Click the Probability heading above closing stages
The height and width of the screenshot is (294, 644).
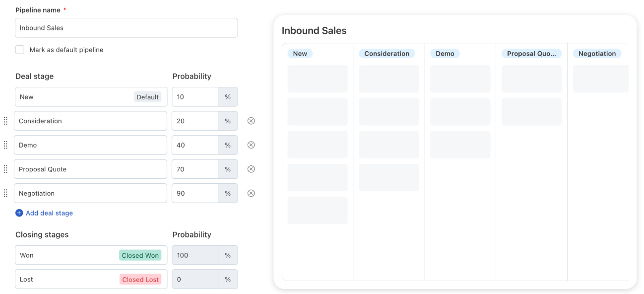pos(192,235)
